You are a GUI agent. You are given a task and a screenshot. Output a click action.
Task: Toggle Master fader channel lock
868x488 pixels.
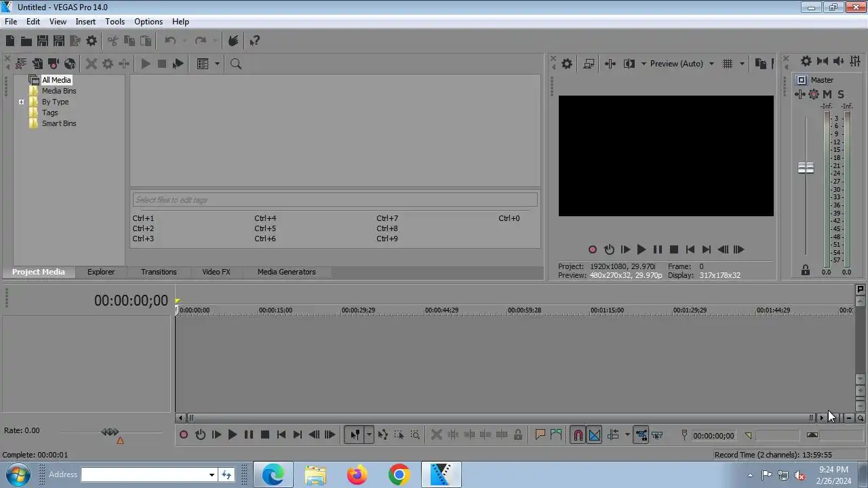[x=806, y=270]
